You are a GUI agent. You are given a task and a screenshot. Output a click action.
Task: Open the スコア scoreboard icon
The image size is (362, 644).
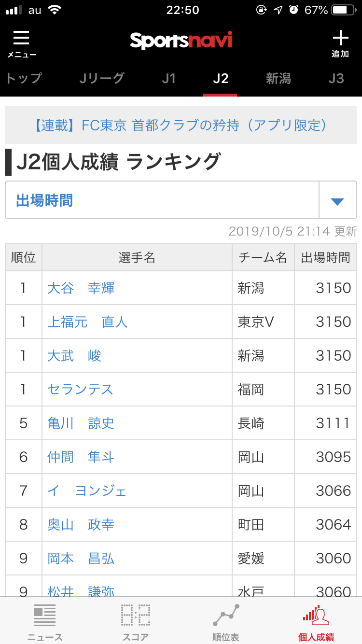pyautogui.click(x=135, y=616)
